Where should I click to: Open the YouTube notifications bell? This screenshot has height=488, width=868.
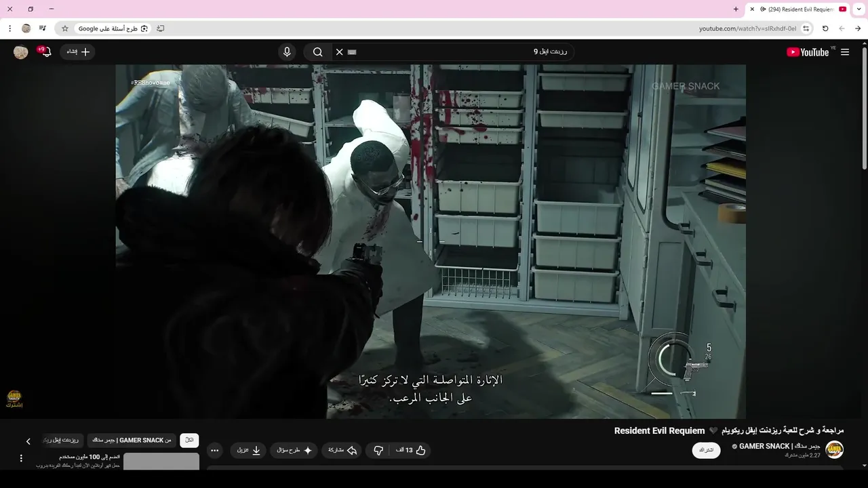point(45,52)
